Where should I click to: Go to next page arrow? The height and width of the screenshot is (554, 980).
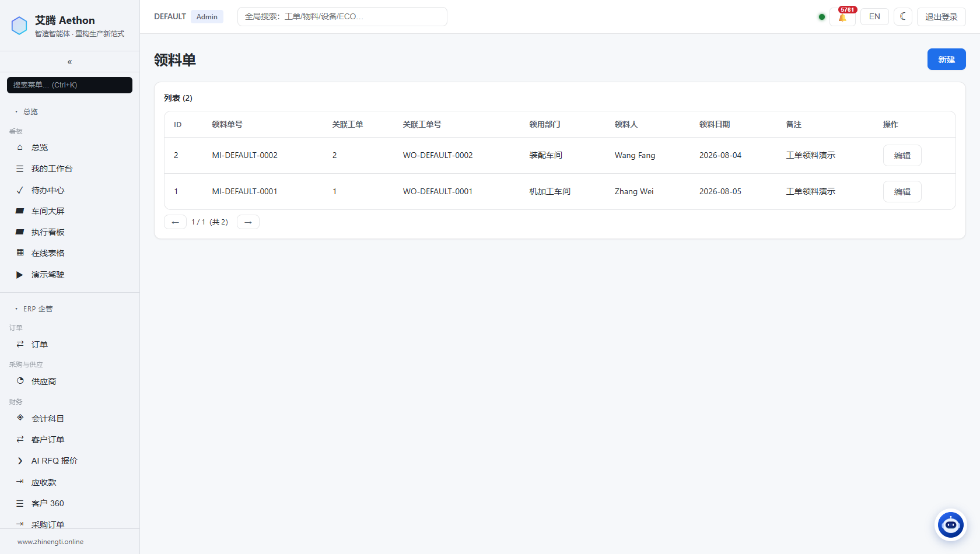point(248,222)
